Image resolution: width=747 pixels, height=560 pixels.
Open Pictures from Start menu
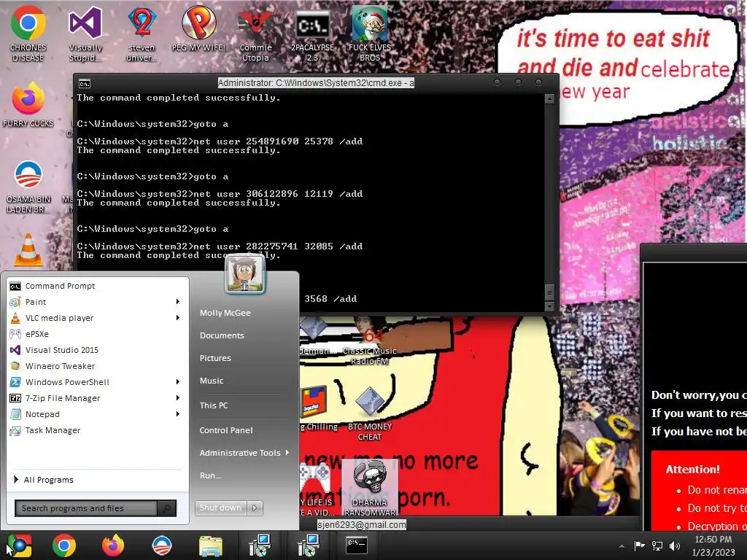pos(215,358)
